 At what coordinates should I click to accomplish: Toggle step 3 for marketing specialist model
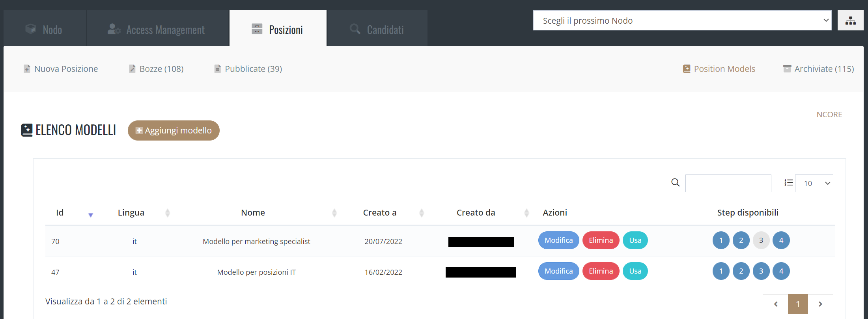click(x=761, y=240)
